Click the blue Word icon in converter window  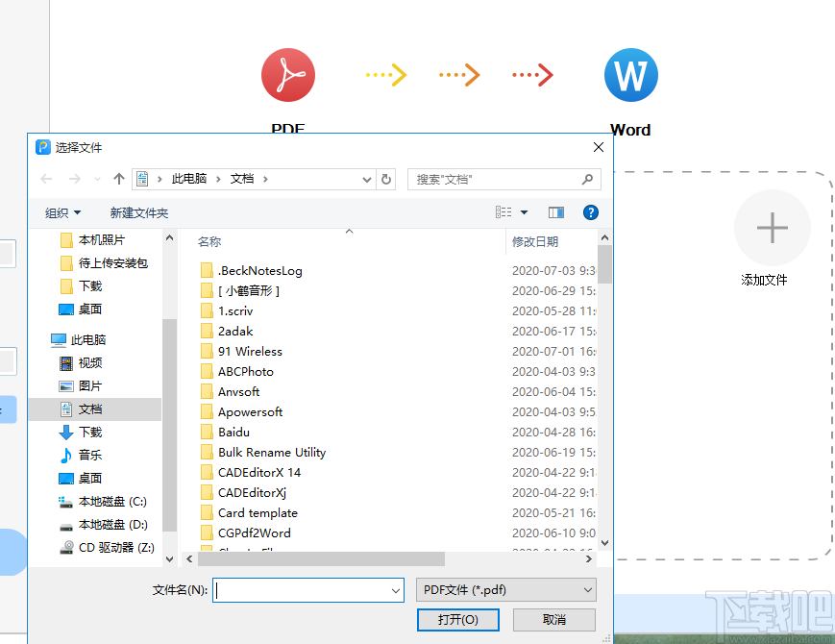630,75
